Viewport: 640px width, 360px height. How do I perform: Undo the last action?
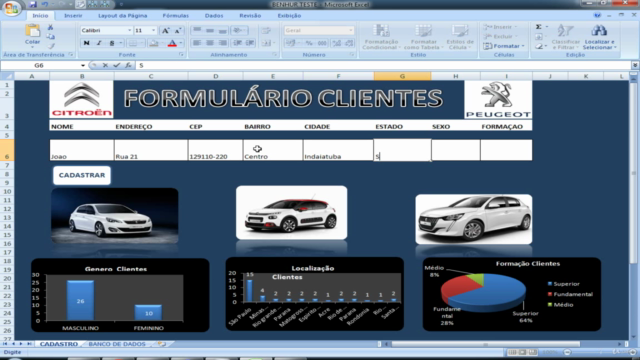(44, 4)
